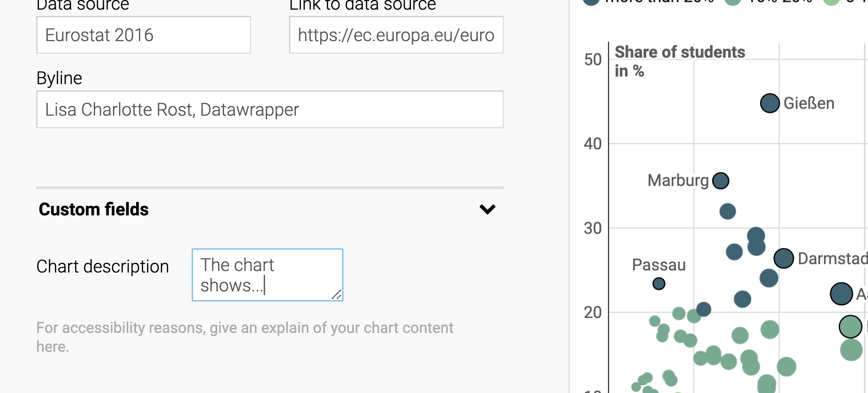Select the Data source input showing Eurostat 2016
Viewport: 868px width, 393px height.
click(x=144, y=34)
